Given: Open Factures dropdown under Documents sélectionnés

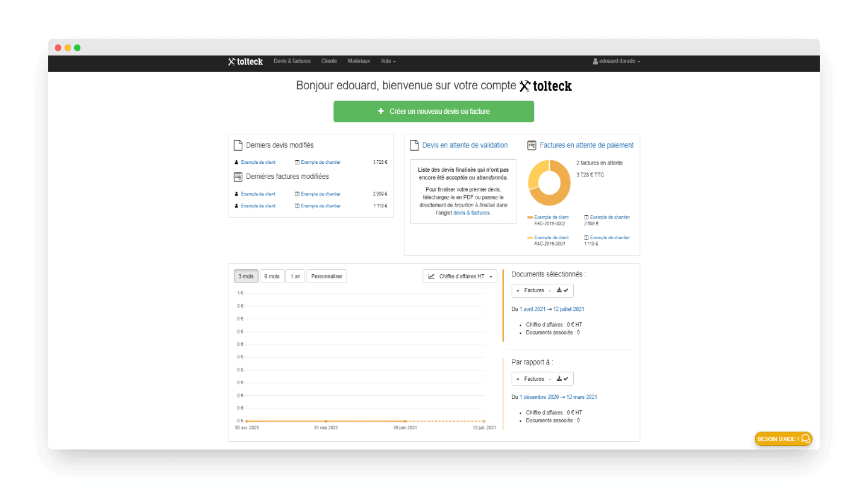Looking at the screenshot, I should [542, 290].
